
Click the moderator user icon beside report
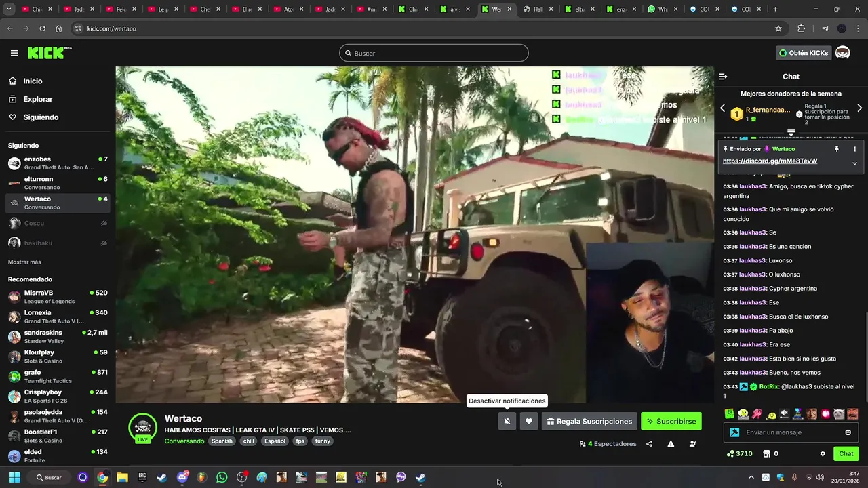(x=692, y=444)
